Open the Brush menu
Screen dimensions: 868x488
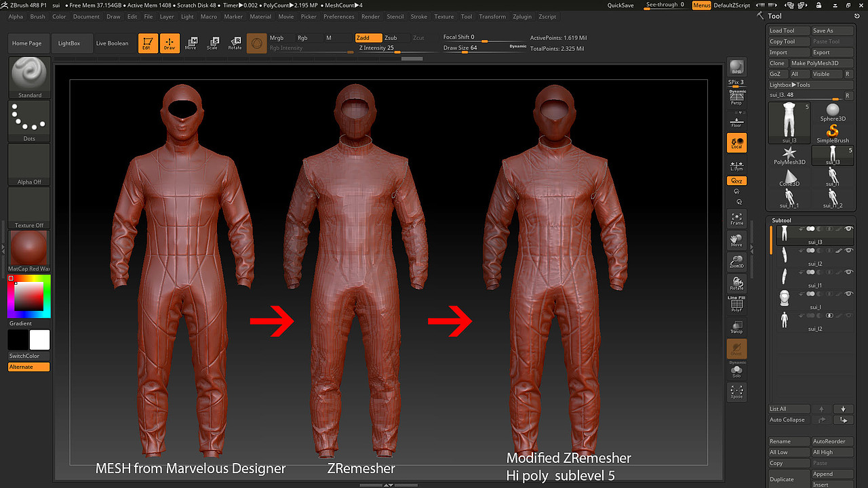click(x=38, y=16)
